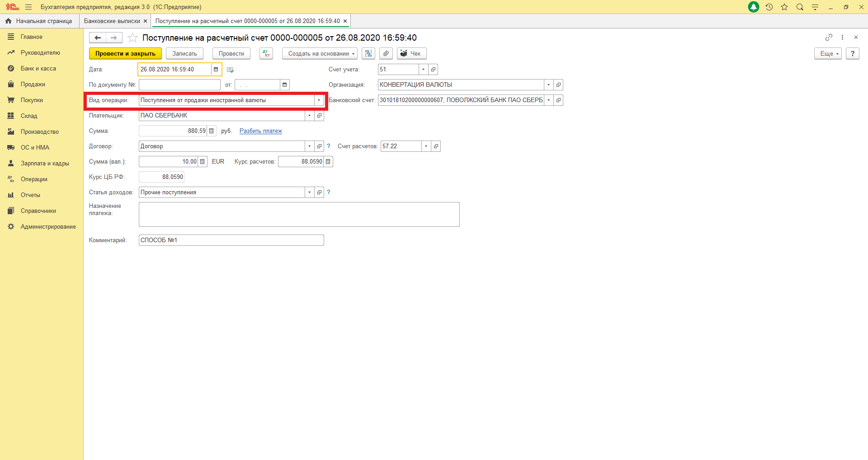Click into the Назначение платежа text field

pos(299,214)
